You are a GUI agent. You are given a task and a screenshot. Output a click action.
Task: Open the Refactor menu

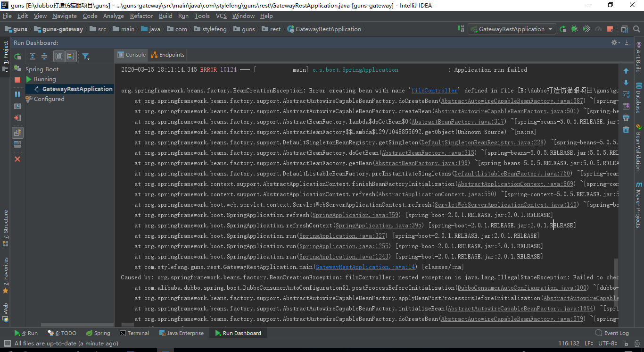pyautogui.click(x=141, y=16)
